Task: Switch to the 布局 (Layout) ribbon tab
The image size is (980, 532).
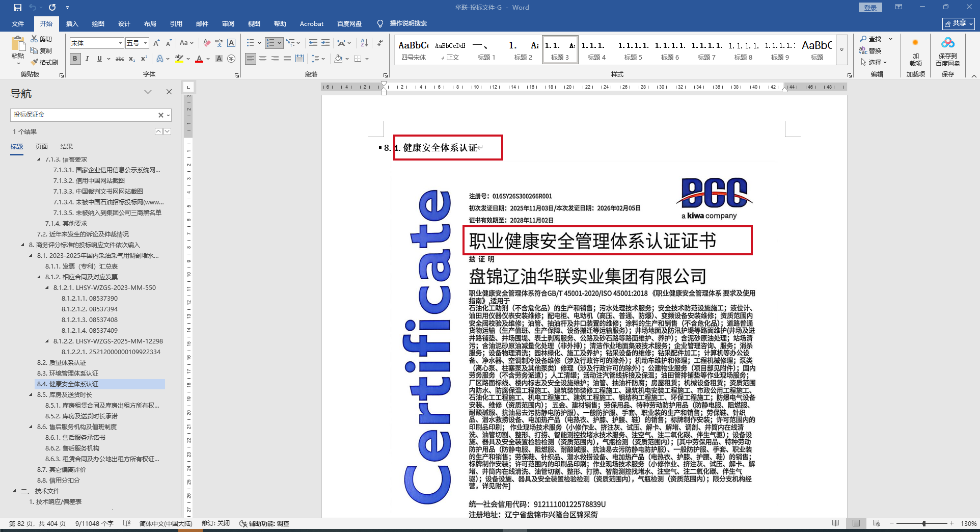Action: (x=150, y=23)
